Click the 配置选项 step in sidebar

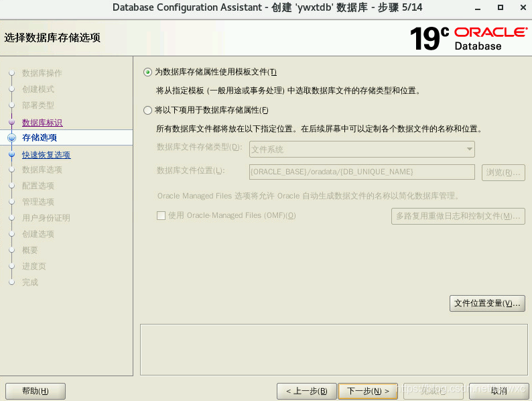pos(38,186)
